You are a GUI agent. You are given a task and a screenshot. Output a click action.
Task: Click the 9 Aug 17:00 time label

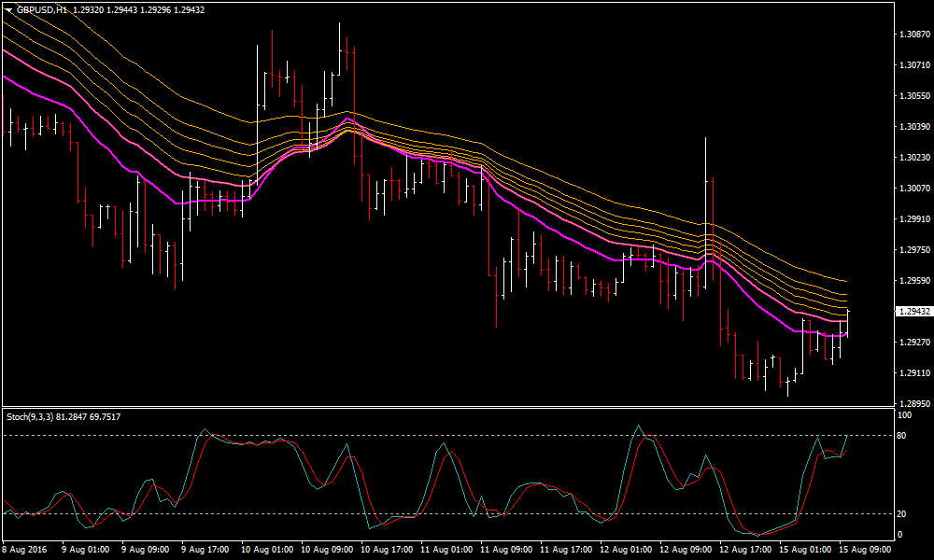pyautogui.click(x=205, y=550)
